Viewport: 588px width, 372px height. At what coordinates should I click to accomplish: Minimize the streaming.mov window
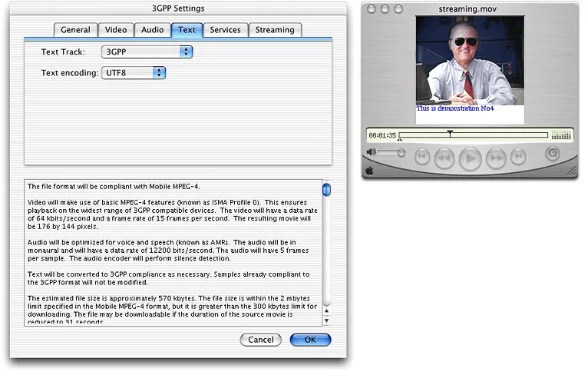(385, 8)
